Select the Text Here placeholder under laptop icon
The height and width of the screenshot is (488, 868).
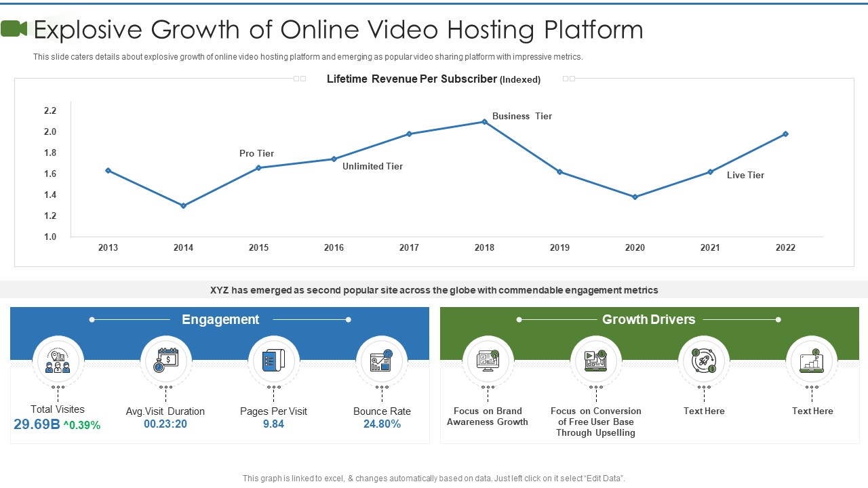point(812,411)
